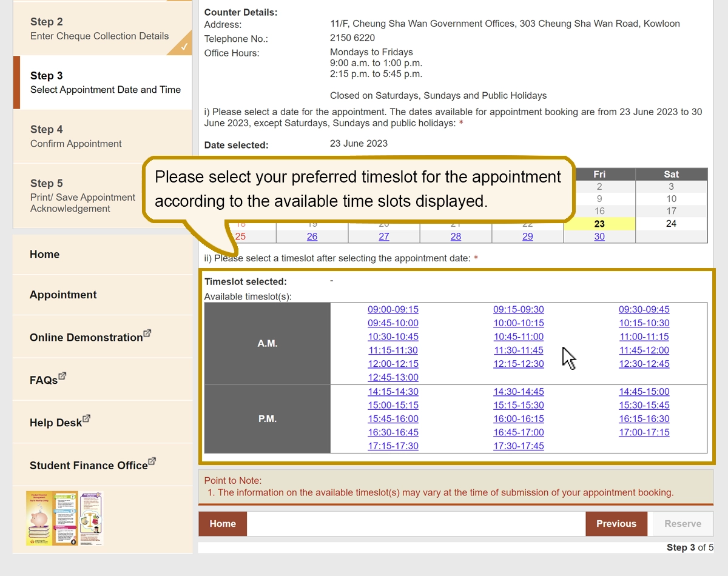Open the Home sidebar menu item
The width and height of the screenshot is (728, 576).
[103, 255]
